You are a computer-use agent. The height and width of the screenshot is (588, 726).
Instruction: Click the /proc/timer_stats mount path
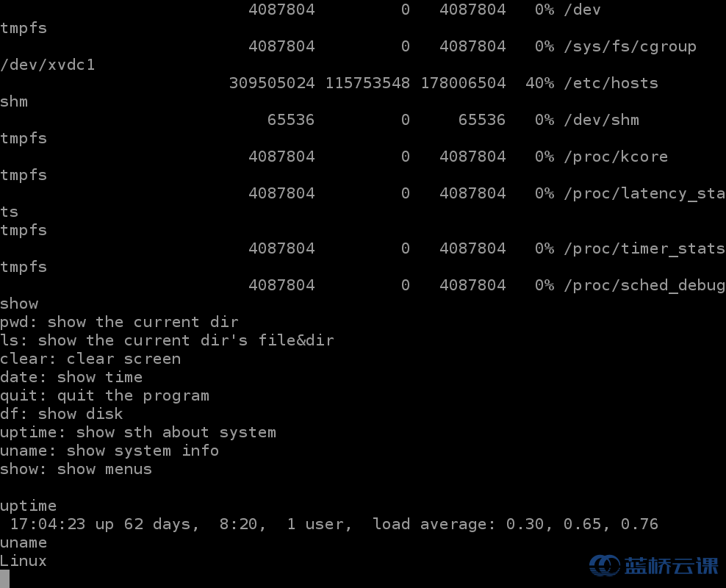(x=644, y=248)
